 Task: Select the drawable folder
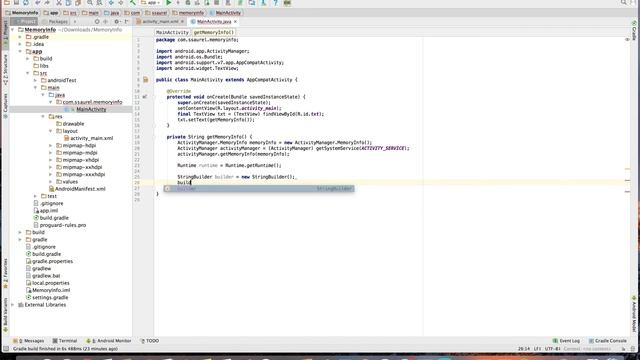[x=70, y=124]
